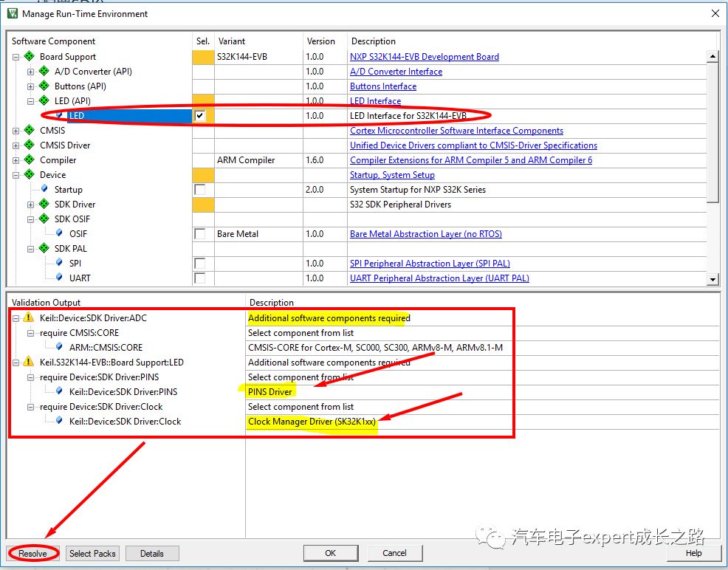Expand the SDK Driver node
This screenshot has height=570, width=728.
(x=31, y=205)
